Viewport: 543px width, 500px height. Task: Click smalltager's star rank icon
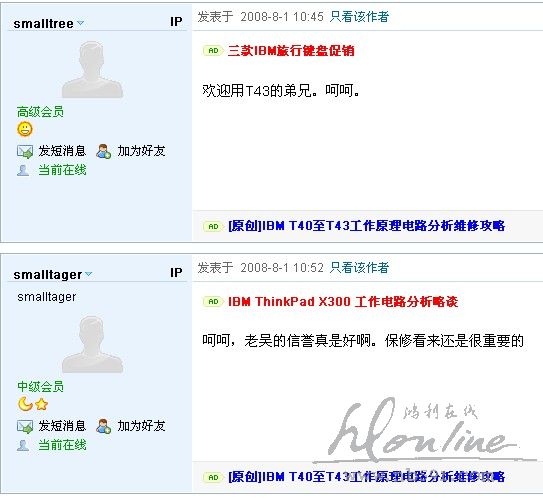click(x=42, y=404)
